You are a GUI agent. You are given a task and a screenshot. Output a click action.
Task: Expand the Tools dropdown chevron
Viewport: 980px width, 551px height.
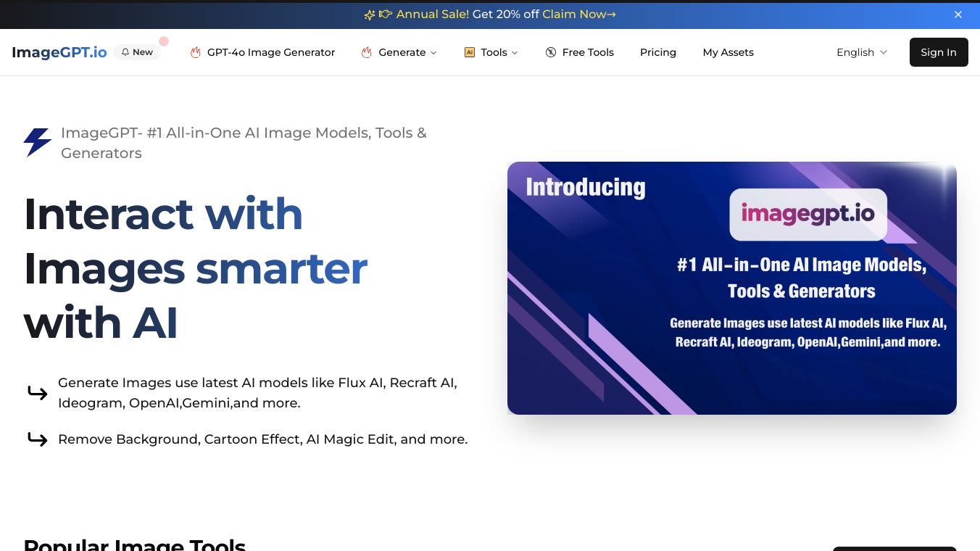pos(515,53)
